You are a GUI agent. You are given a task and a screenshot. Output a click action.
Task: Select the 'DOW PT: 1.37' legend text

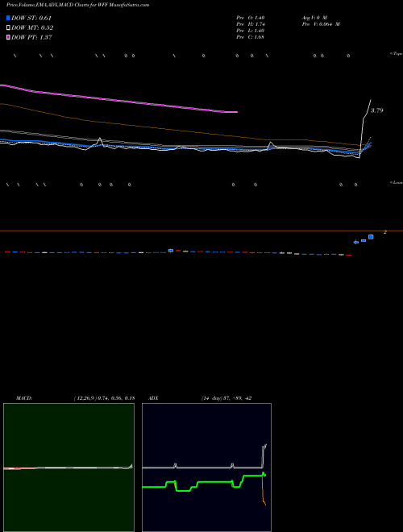pyautogui.click(x=31, y=38)
